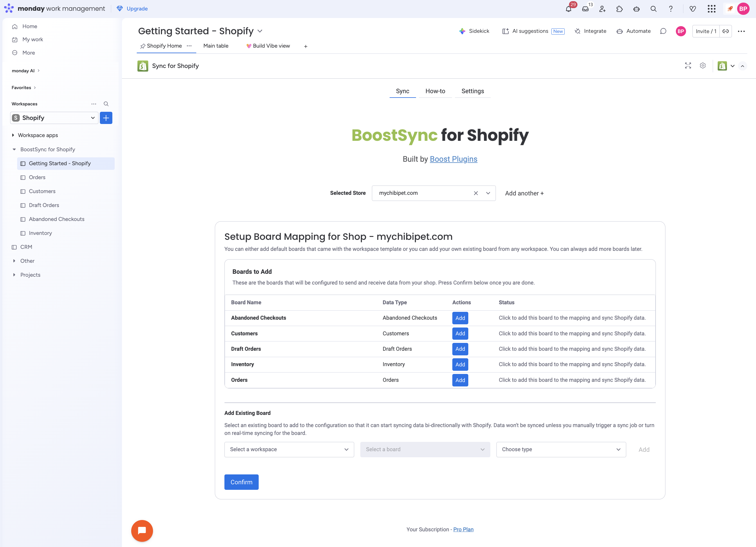Add the Draft Orders board to mapping
756x547 pixels.
(460, 349)
